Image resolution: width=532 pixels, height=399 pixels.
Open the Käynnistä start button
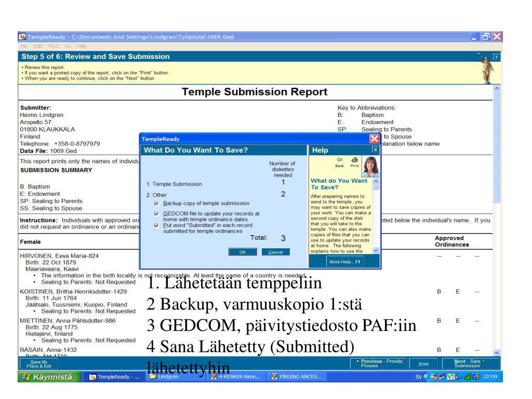49,377
